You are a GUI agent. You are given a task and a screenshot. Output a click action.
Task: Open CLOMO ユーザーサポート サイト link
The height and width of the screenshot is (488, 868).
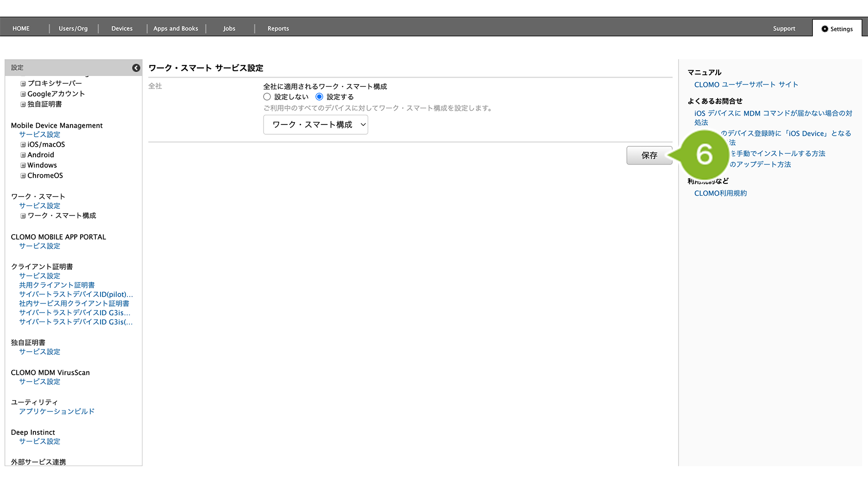coord(746,85)
